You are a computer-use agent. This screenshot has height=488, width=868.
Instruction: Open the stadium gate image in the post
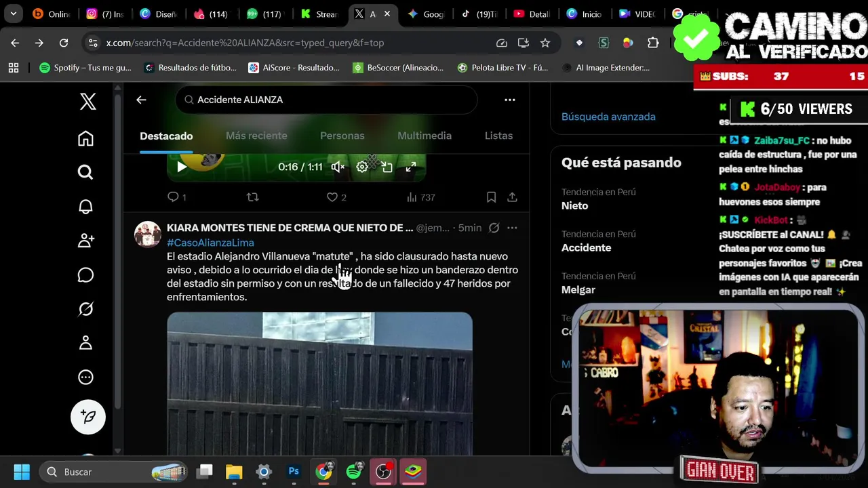(319, 383)
